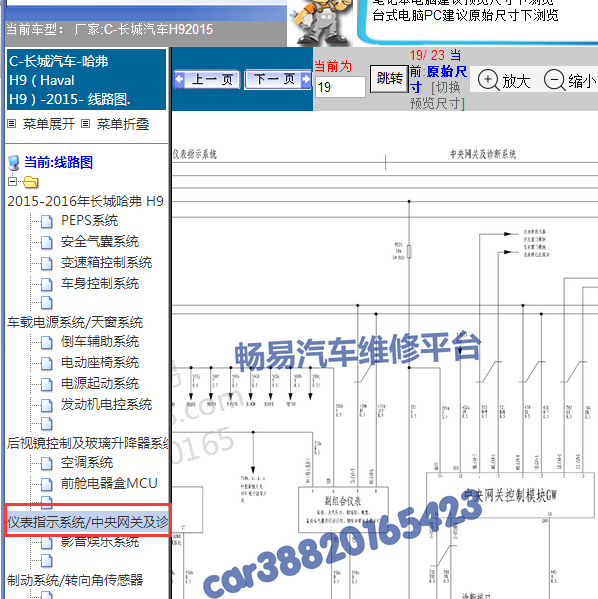
Task: Click the page icon beside 车身控制系统
Action: click(x=47, y=284)
